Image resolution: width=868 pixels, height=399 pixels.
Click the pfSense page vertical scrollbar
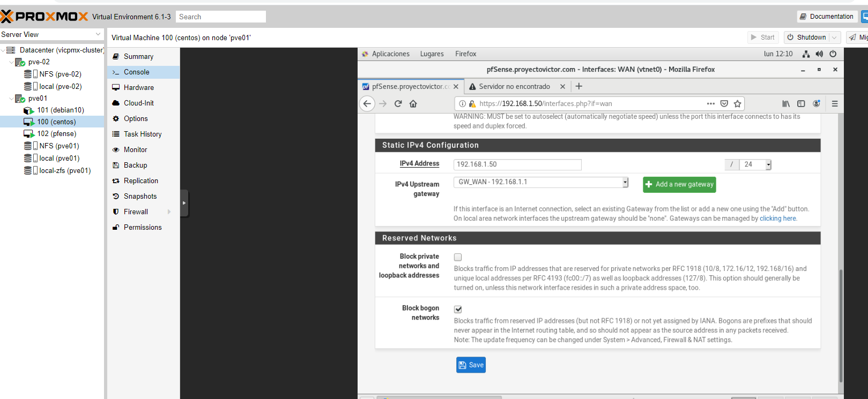pyautogui.click(x=841, y=325)
